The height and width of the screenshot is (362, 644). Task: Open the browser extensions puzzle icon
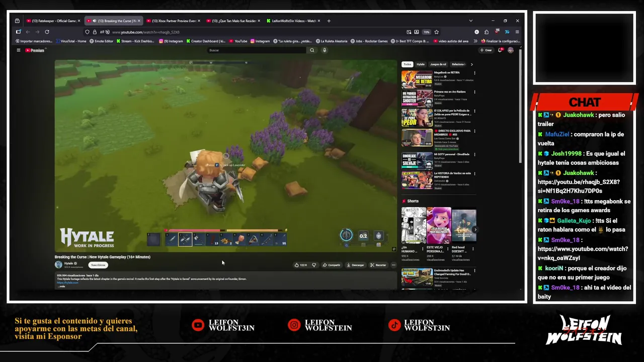click(486, 32)
